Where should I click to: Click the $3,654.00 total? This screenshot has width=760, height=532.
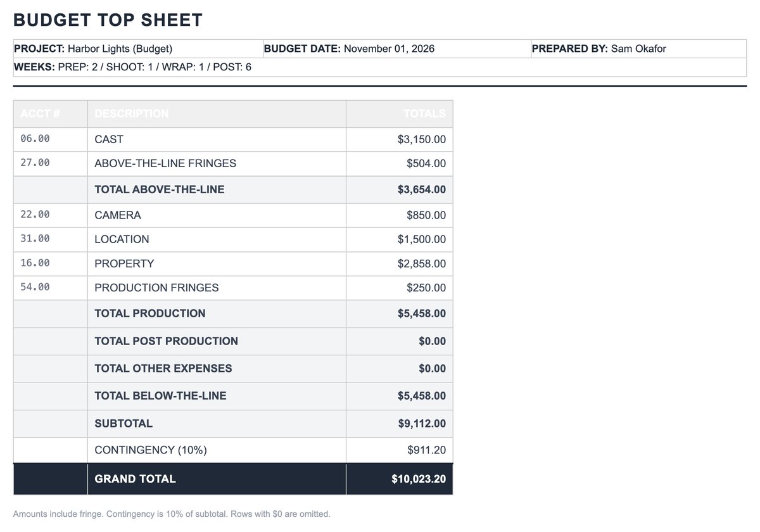[x=422, y=189]
